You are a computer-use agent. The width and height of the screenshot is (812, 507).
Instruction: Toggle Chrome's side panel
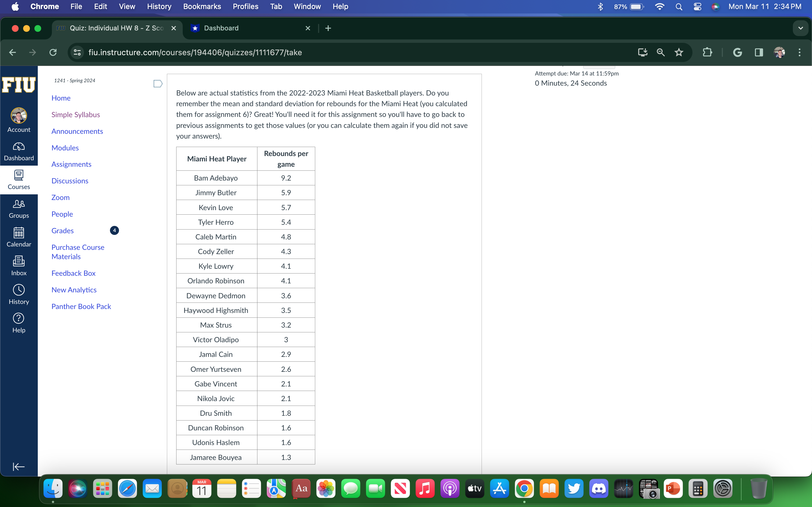pos(759,52)
